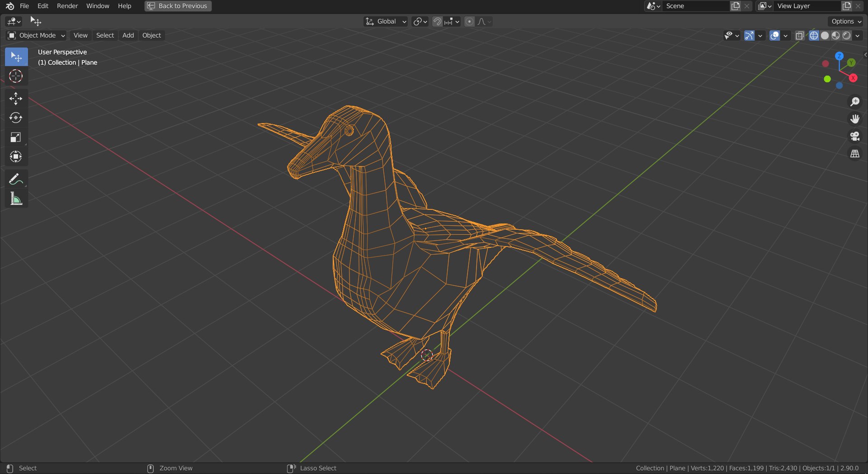The height and width of the screenshot is (474, 868).
Task: Open the viewport Select menu
Action: click(105, 35)
